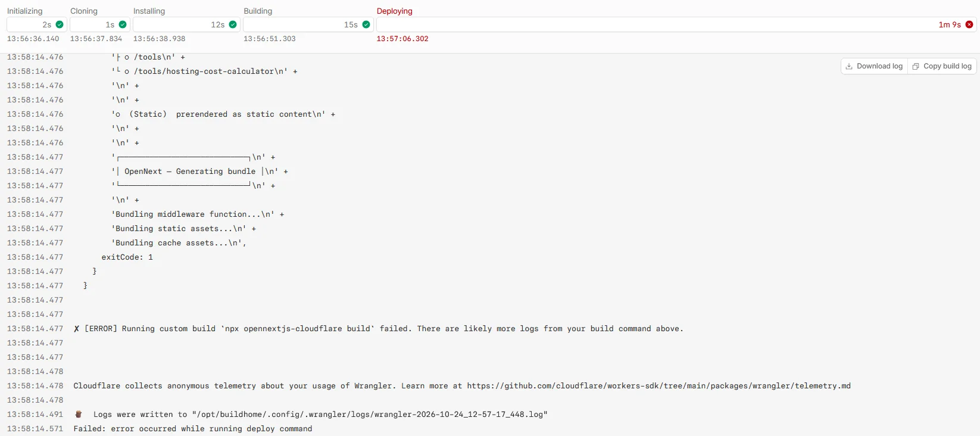The width and height of the screenshot is (980, 436).
Task: Click the Installing timestamp 13:56:38.938
Action: coord(160,39)
